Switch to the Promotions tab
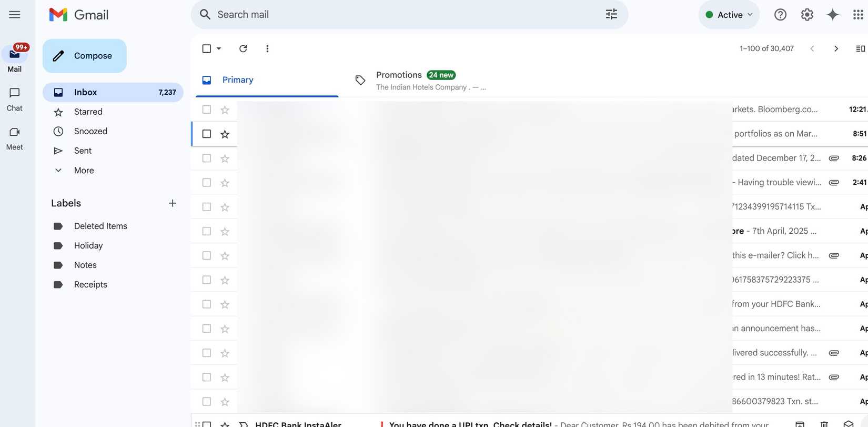 pos(421,80)
